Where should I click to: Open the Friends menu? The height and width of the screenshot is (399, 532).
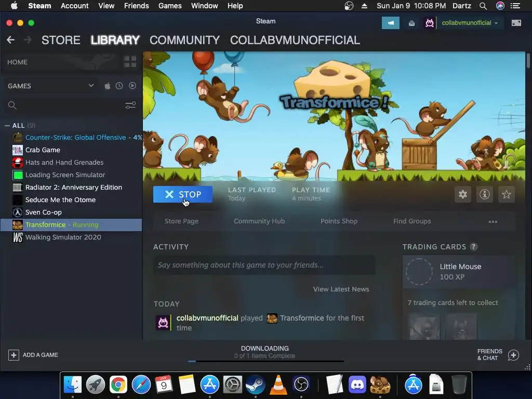coord(137,6)
